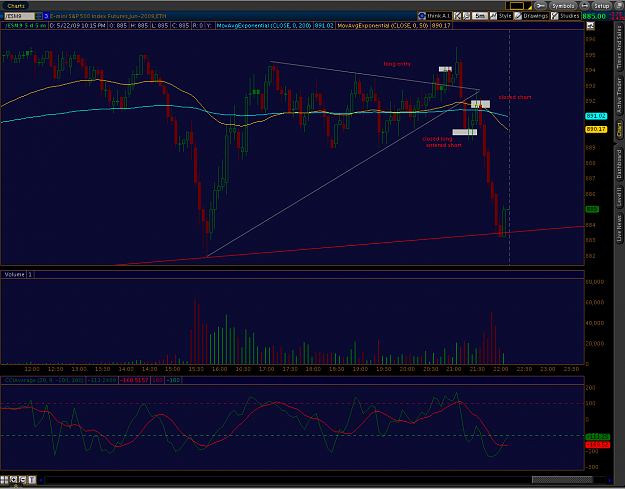Viewport: 625px width, 489px height.
Task: Click the Volume study label
Action: pos(15,275)
